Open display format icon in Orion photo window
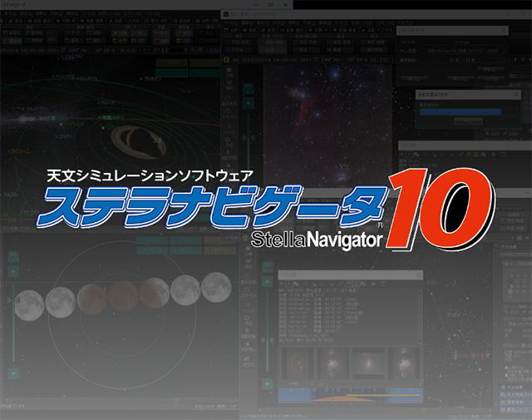Viewport: 532px width, 420px height. click(x=229, y=100)
